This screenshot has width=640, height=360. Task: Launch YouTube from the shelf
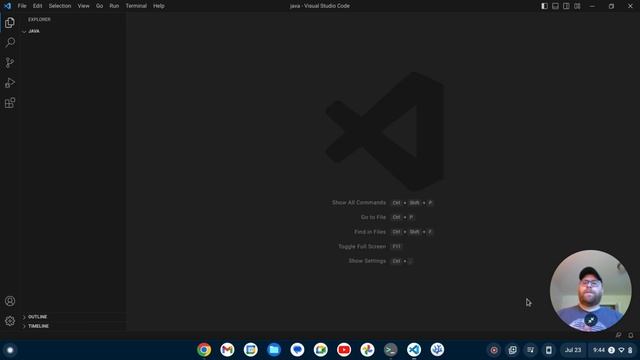[344, 350]
